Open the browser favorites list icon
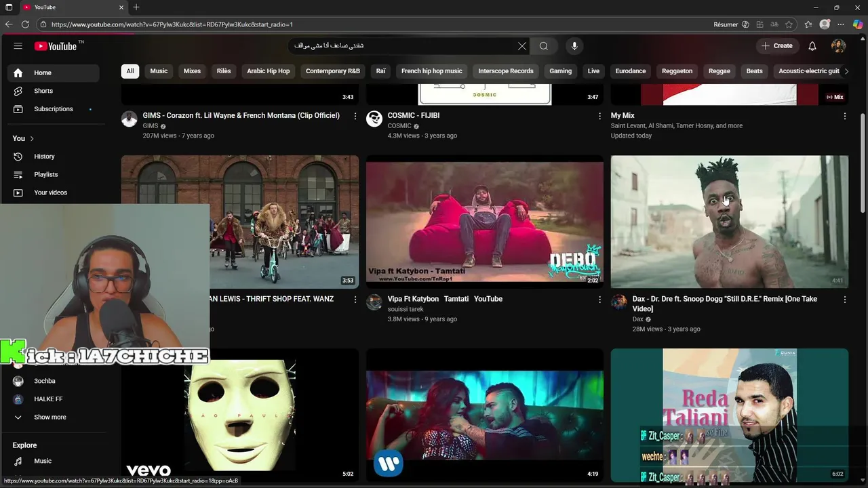 pyautogui.click(x=808, y=24)
